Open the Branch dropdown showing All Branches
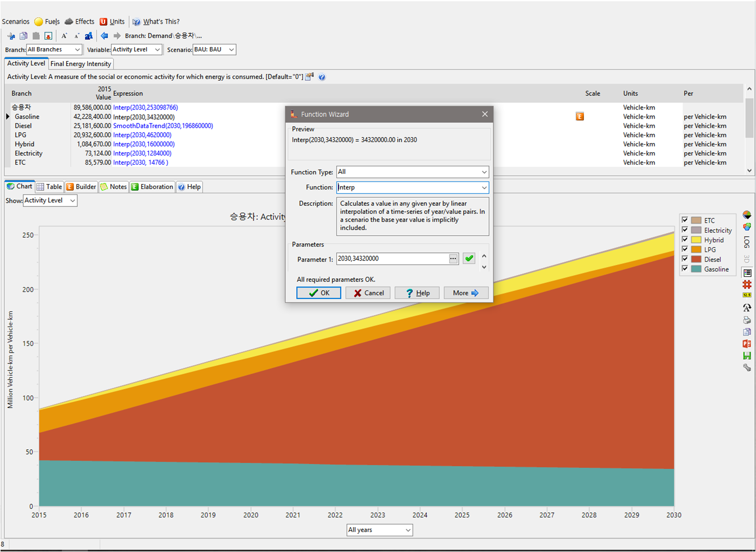Image resolution: width=756 pixels, height=552 pixels. pos(54,49)
